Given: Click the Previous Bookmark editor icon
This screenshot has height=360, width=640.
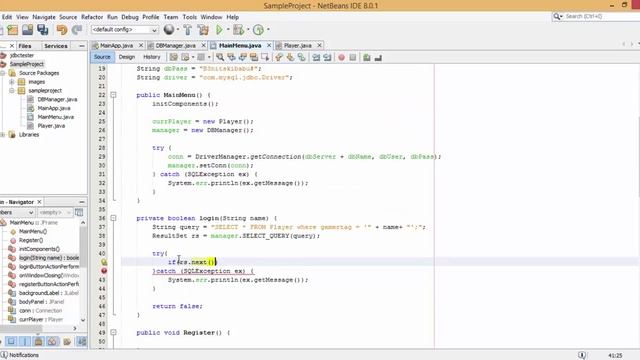Looking at the screenshot, I should point(279,58).
